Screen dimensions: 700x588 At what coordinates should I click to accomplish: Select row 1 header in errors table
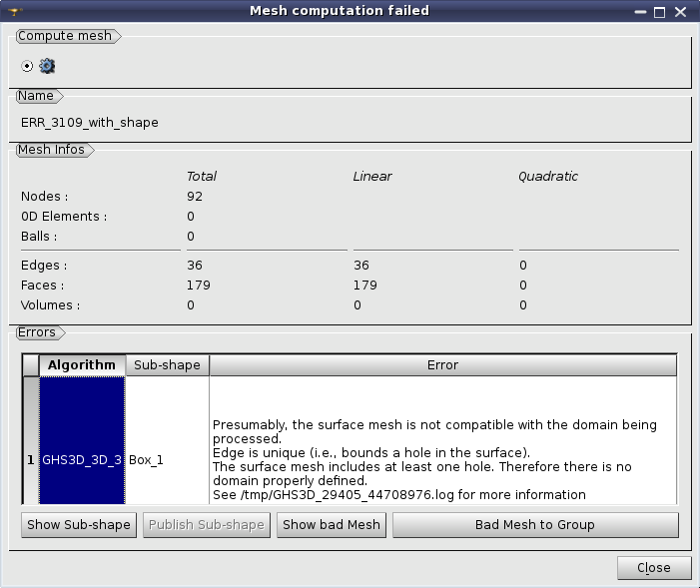click(x=31, y=460)
